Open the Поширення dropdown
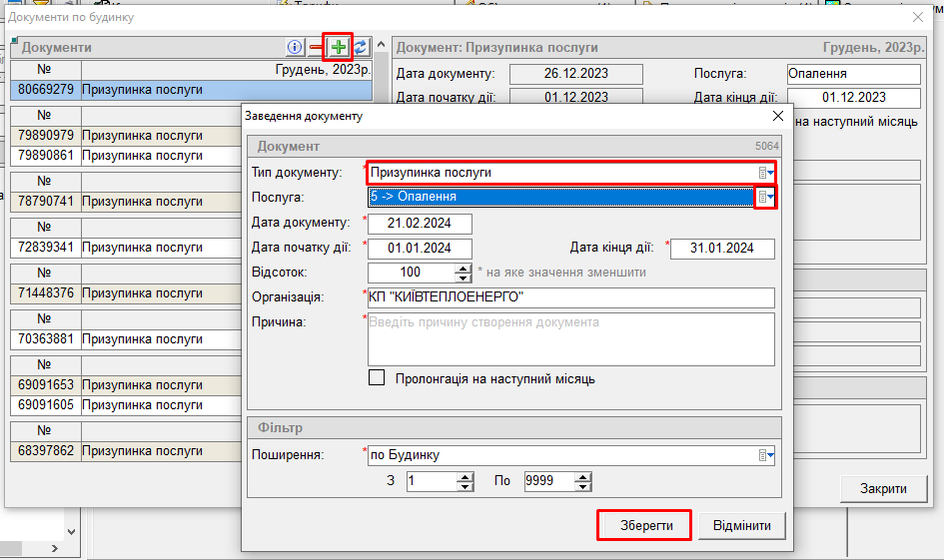The height and width of the screenshot is (560, 944). click(x=766, y=455)
